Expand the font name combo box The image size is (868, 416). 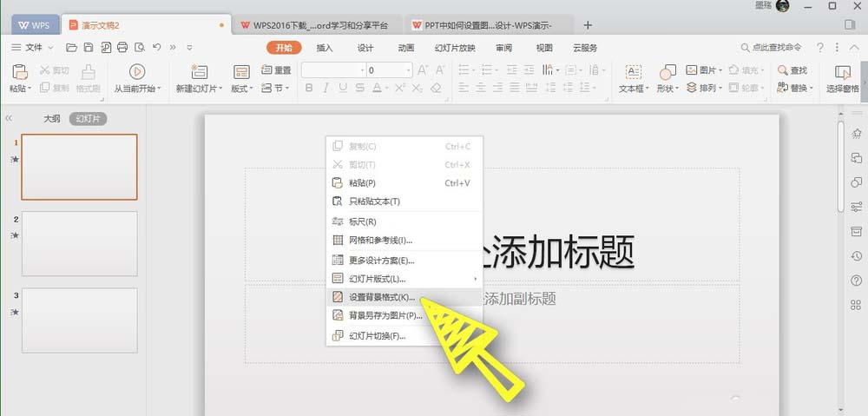coord(361,70)
